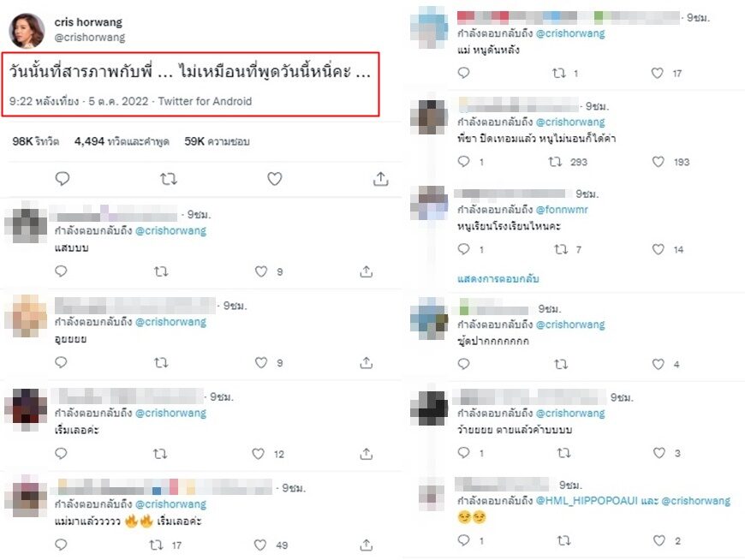
Task: Share the reply saying เริ่มเลอค่ะ
Action: coord(366,454)
